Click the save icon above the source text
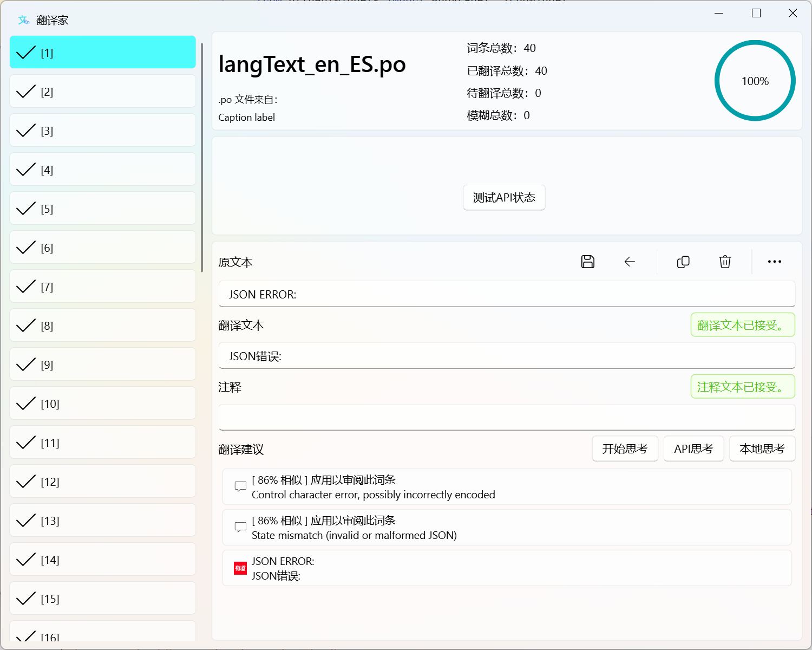The image size is (812, 650). [588, 262]
